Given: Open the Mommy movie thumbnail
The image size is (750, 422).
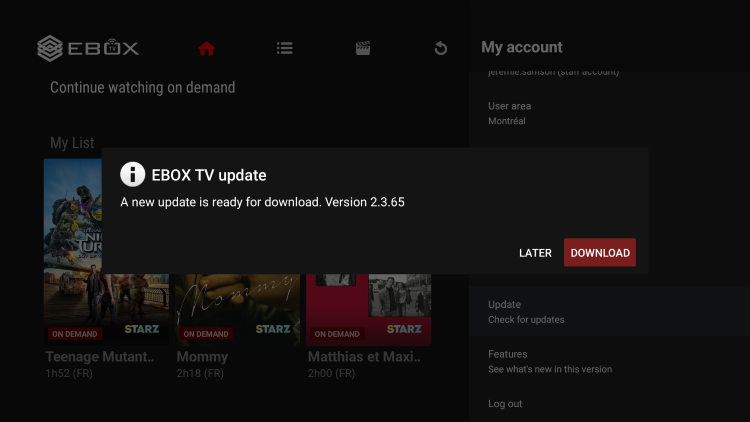Looking at the screenshot, I should [x=237, y=305].
